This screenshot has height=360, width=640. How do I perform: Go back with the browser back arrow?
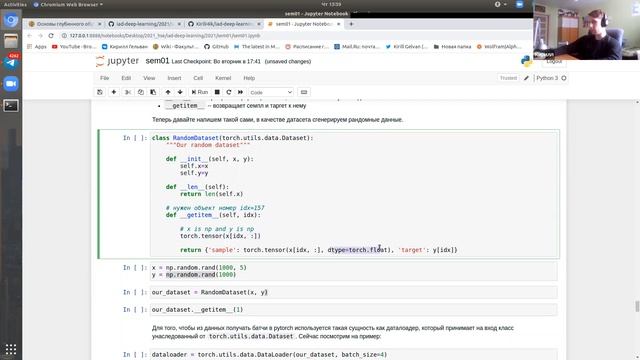tap(29, 36)
